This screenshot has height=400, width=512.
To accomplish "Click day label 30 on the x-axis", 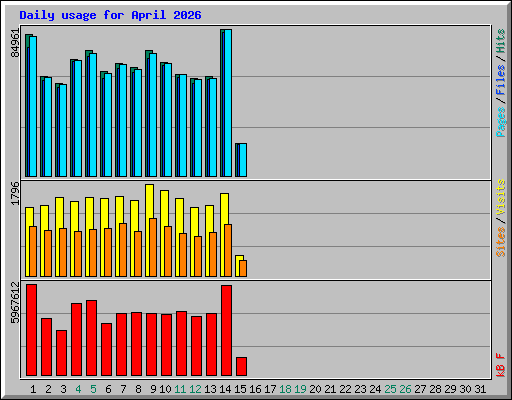I will click(x=465, y=389).
